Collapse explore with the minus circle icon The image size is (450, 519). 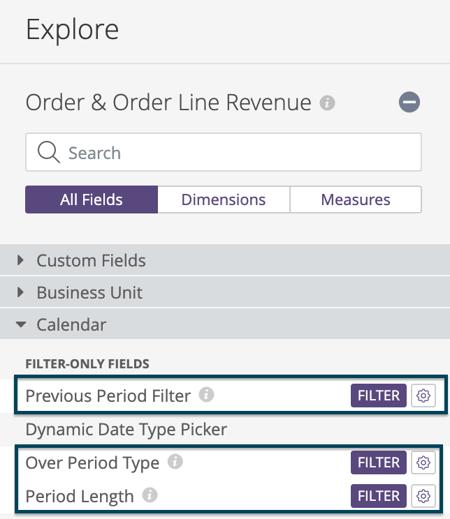tap(409, 102)
